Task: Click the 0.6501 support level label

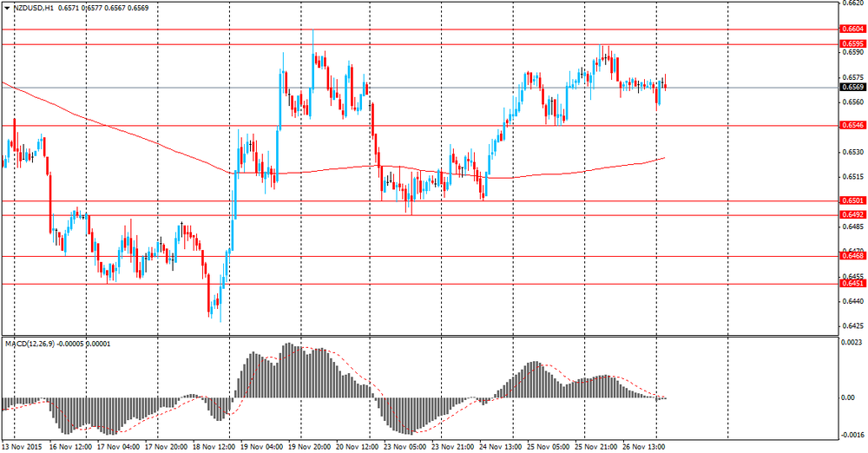Action: pos(852,200)
